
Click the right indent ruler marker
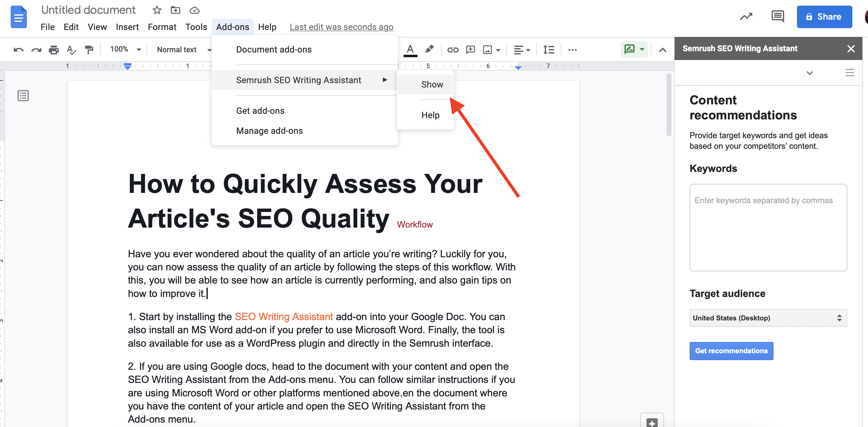tap(518, 68)
